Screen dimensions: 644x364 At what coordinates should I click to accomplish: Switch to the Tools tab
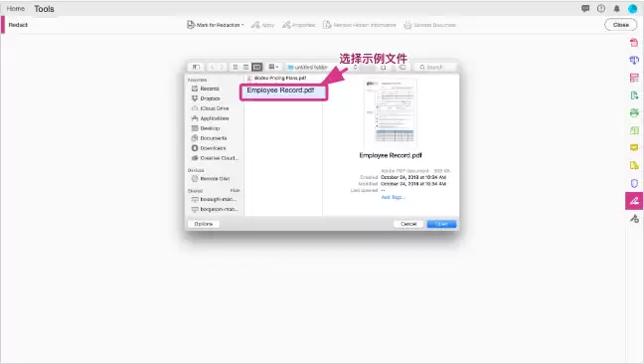tap(44, 9)
